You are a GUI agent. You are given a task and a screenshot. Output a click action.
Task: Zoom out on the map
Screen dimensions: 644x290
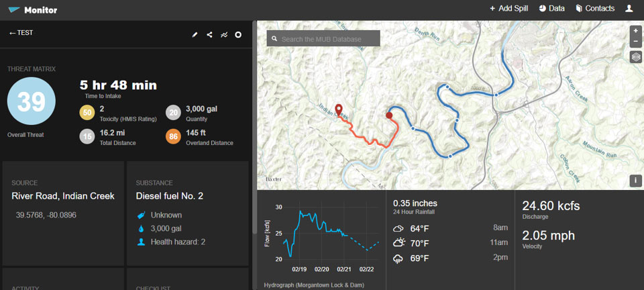coord(636,42)
